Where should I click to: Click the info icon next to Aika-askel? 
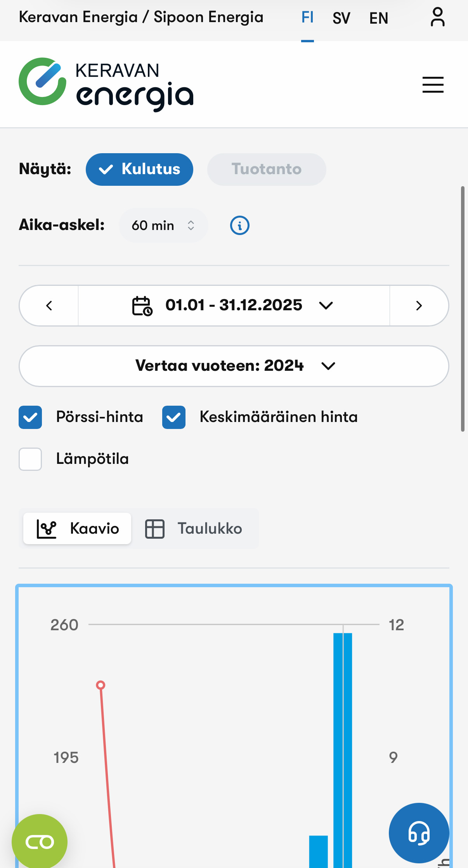[x=239, y=225]
